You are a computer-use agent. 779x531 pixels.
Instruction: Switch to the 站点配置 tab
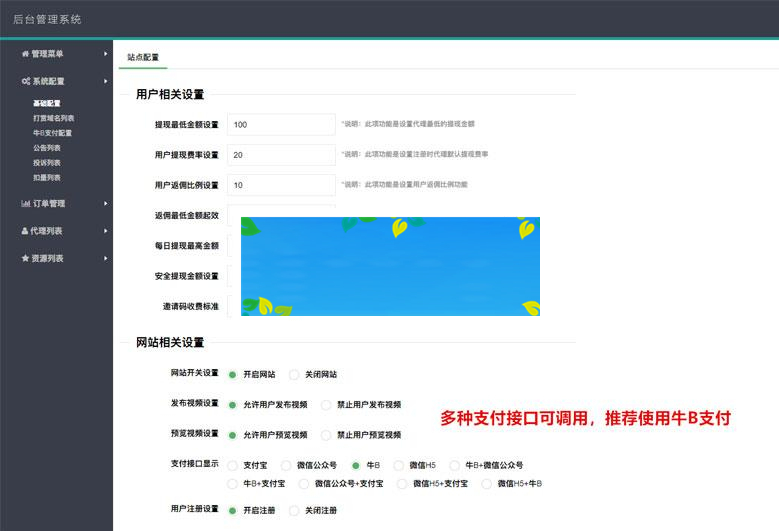pyautogui.click(x=143, y=58)
